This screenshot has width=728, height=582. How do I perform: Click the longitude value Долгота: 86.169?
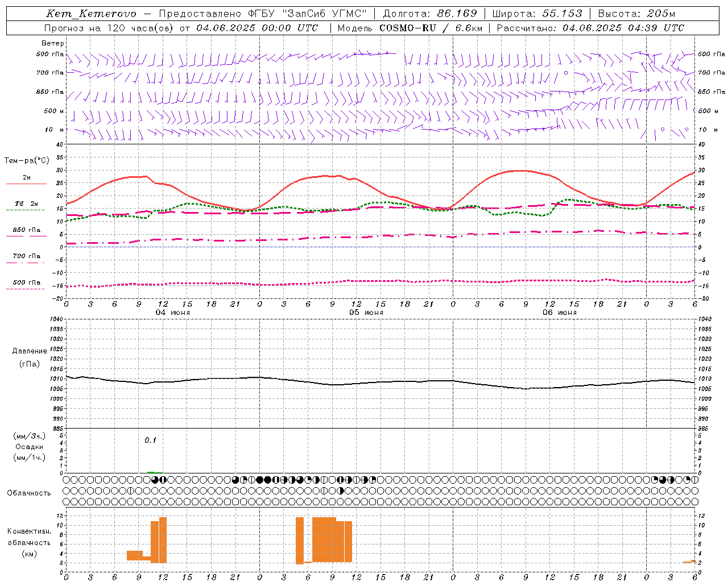[430, 14]
